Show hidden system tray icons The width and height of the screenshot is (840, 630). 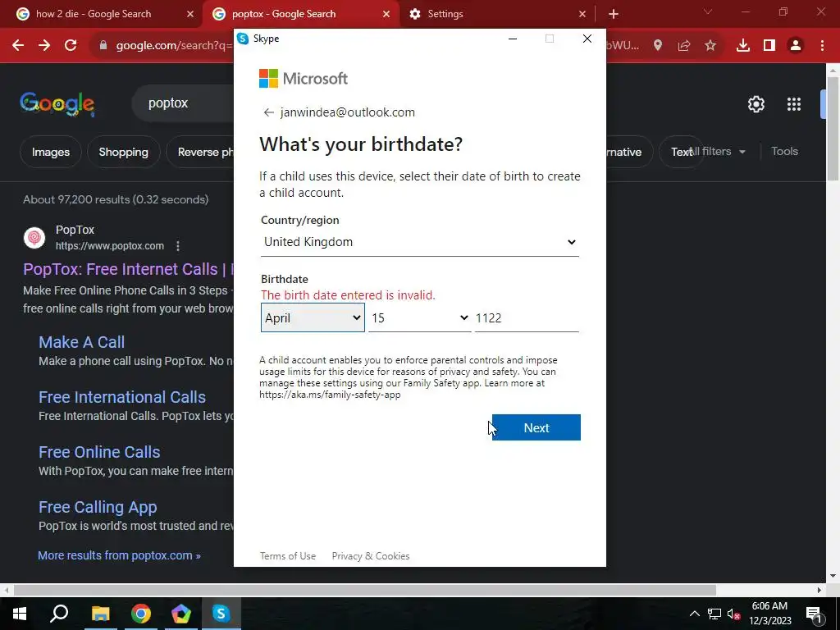point(694,614)
